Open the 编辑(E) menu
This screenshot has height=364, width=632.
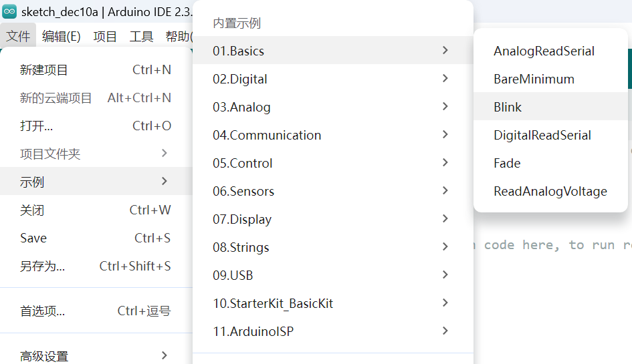62,36
